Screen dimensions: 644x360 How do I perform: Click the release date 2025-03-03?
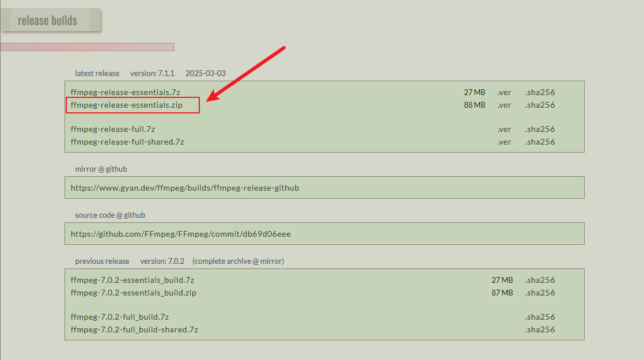(206, 74)
